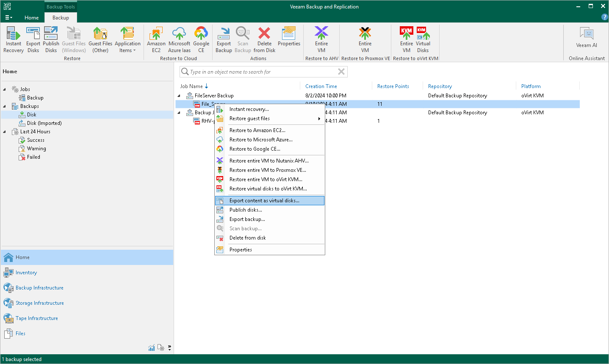Viewport: 609px width, 364px height.
Task: Click Virtual Disks oVirt KVM icon
Action: click(423, 39)
